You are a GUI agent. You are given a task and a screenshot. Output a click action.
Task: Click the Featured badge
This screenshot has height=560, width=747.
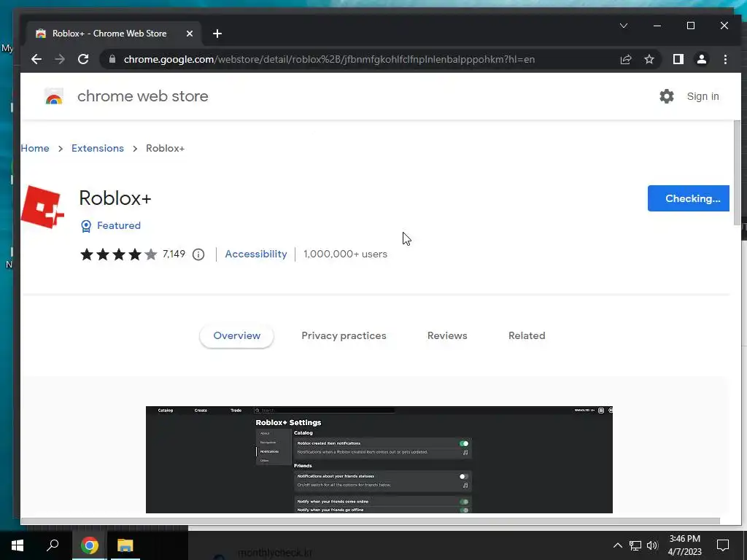pos(111,226)
